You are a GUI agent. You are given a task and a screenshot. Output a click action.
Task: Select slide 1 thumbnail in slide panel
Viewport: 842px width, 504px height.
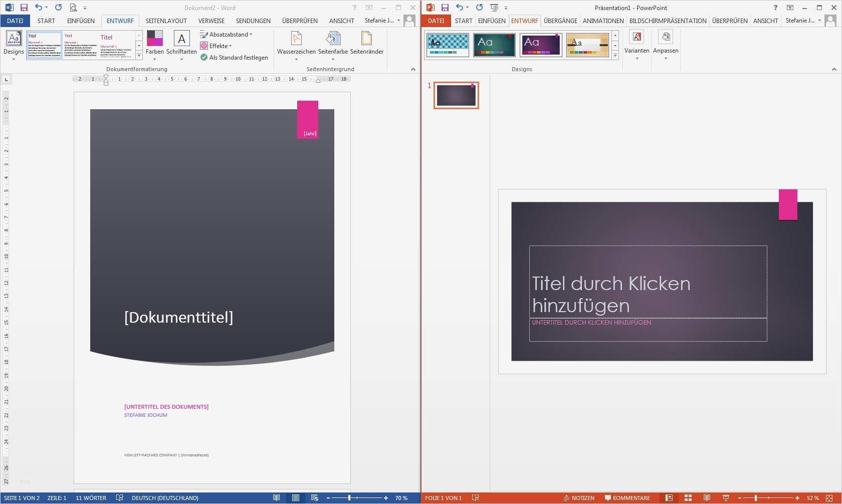click(x=456, y=95)
